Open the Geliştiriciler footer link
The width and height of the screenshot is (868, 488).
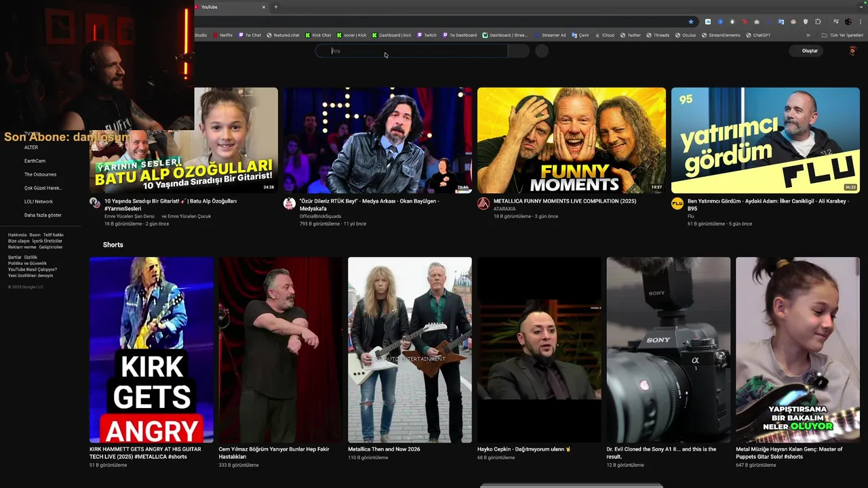pyautogui.click(x=50, y=247)
